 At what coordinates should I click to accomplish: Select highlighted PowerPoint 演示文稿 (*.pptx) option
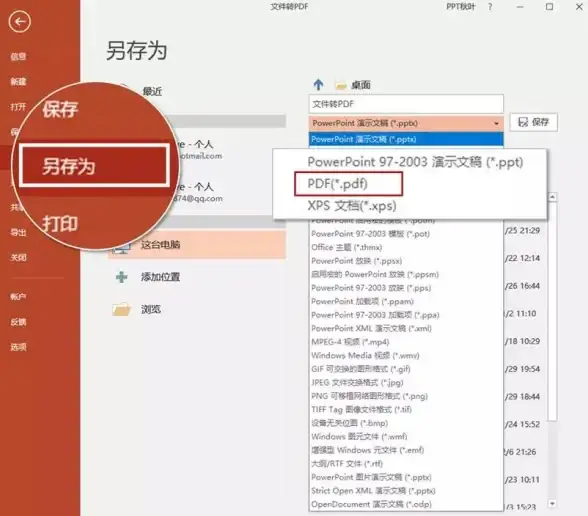point(406,140)
